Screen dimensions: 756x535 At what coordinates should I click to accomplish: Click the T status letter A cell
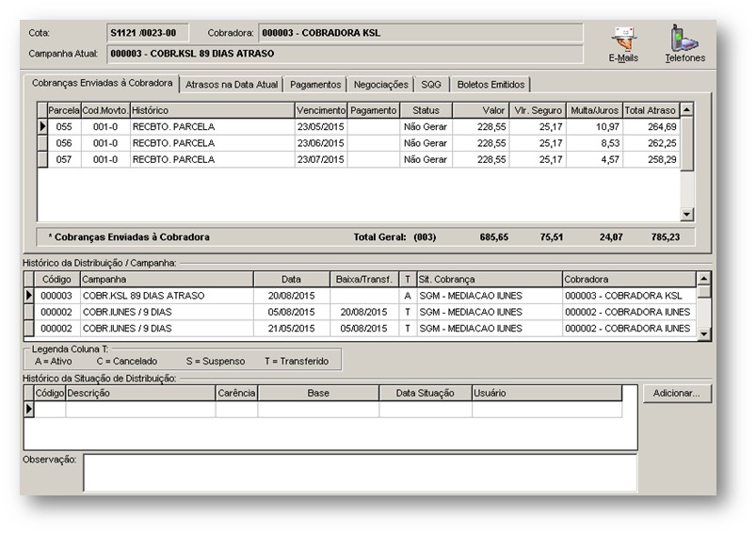pos(408,295)
